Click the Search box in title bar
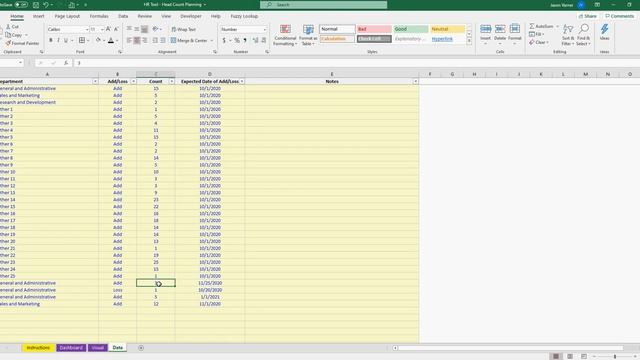 click(324, 5)
